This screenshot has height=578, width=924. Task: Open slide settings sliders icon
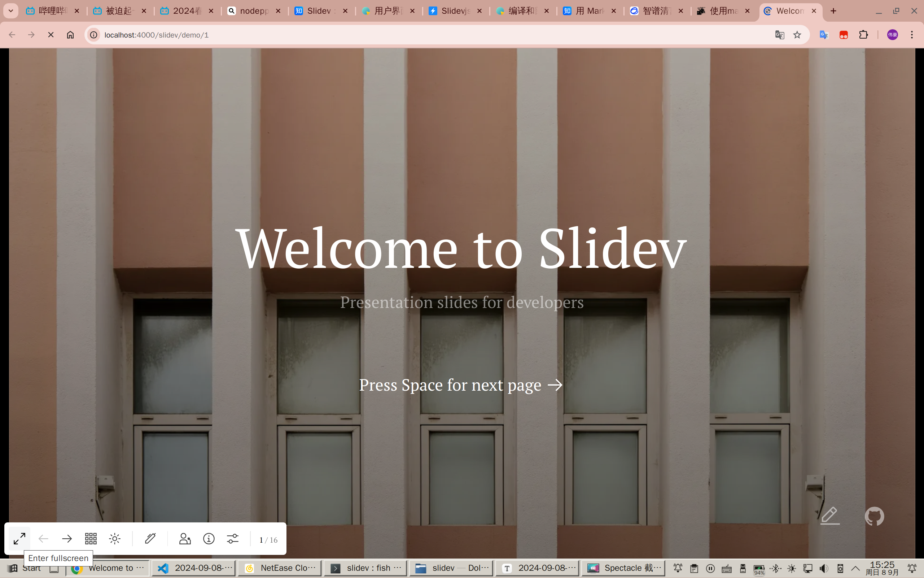click(x=233, y=539)
